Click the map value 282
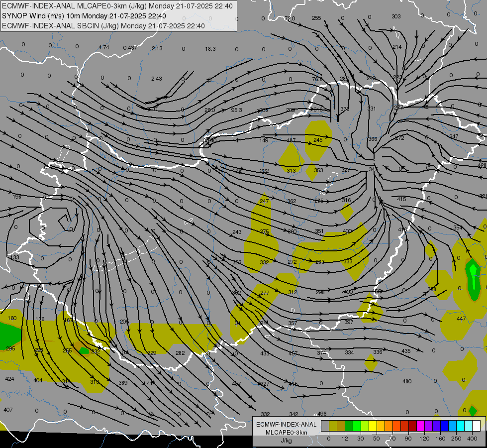 click(180, 353)
